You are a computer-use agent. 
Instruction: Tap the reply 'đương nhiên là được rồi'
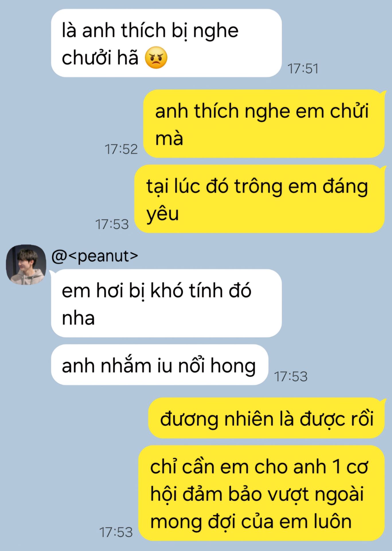pyautogui.click(x=266, y=418)
